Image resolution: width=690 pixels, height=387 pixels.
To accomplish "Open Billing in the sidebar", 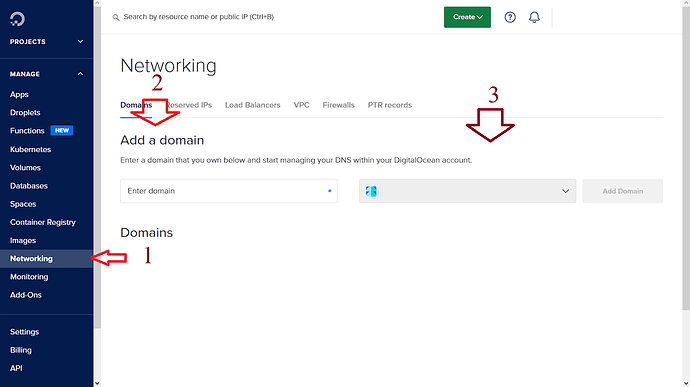I will 21,350.
